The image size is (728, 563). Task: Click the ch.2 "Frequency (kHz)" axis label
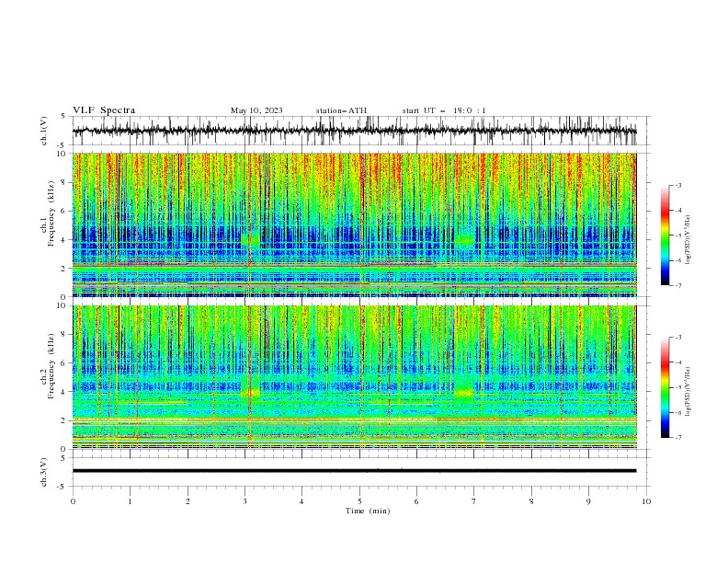[x=51, y=366]
